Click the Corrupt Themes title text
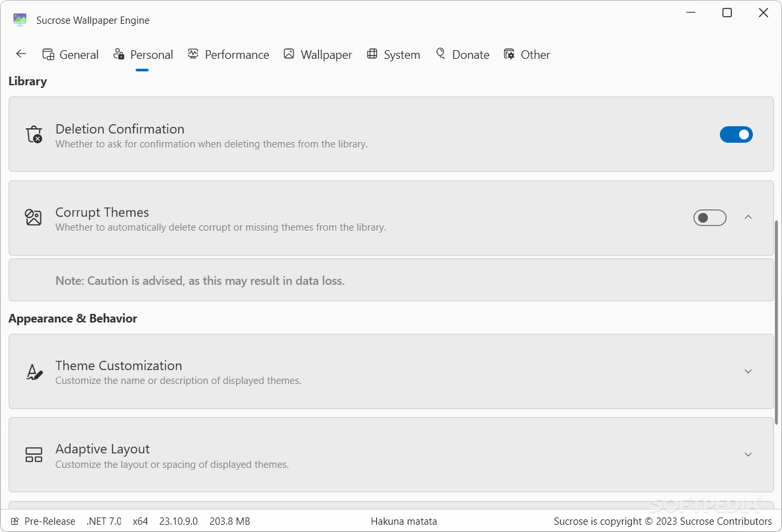 point(102,212)
